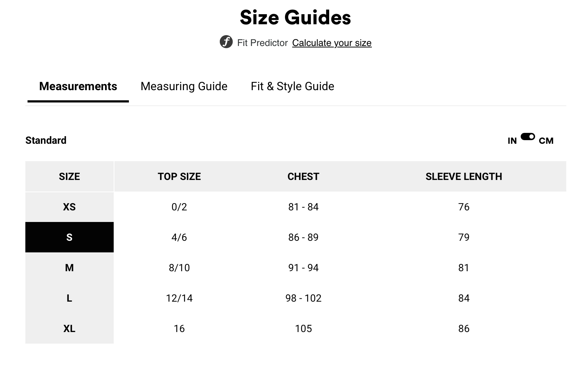Toggle the IN/CM unit switch
Image resolution: width=588 pixels, height=386 pixels.
[528, 137]
